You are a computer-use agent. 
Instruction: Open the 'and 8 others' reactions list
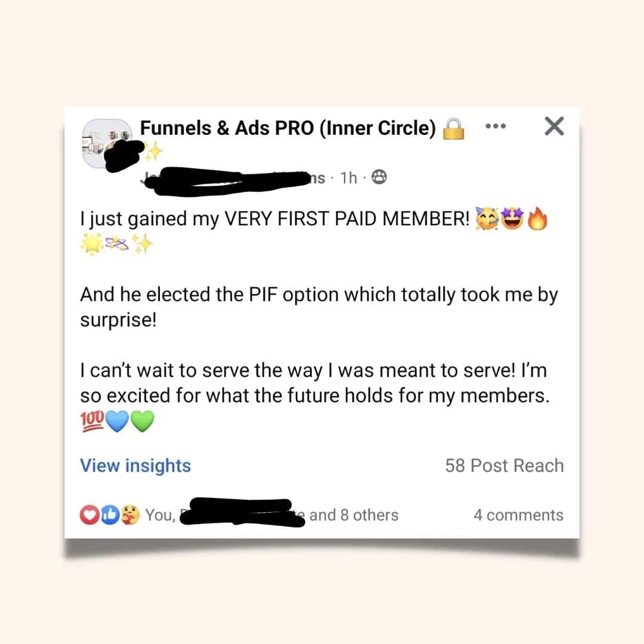click(x=353, y=515)
